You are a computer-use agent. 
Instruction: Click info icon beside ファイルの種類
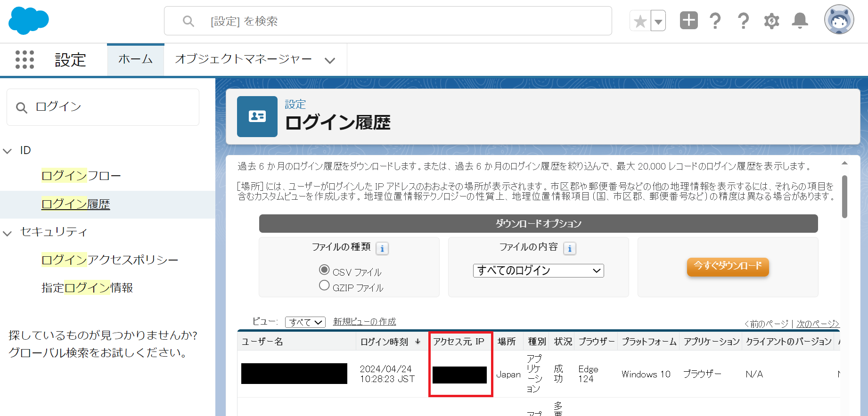pos(382,248)
